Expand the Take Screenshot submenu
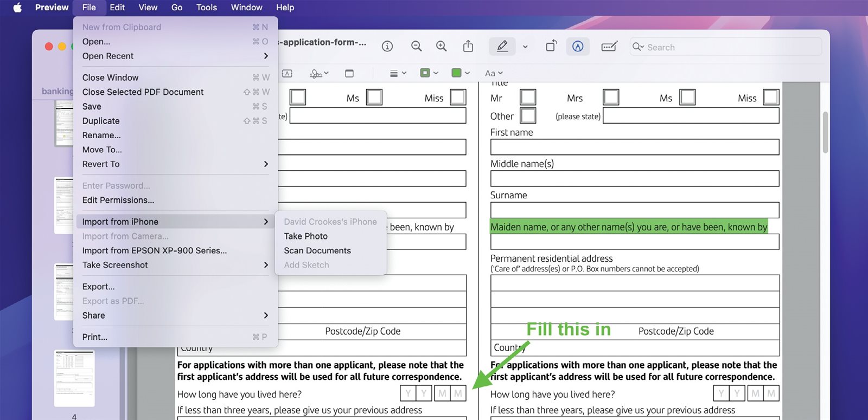This screenshot has width=868, height=420. [175, 265]
